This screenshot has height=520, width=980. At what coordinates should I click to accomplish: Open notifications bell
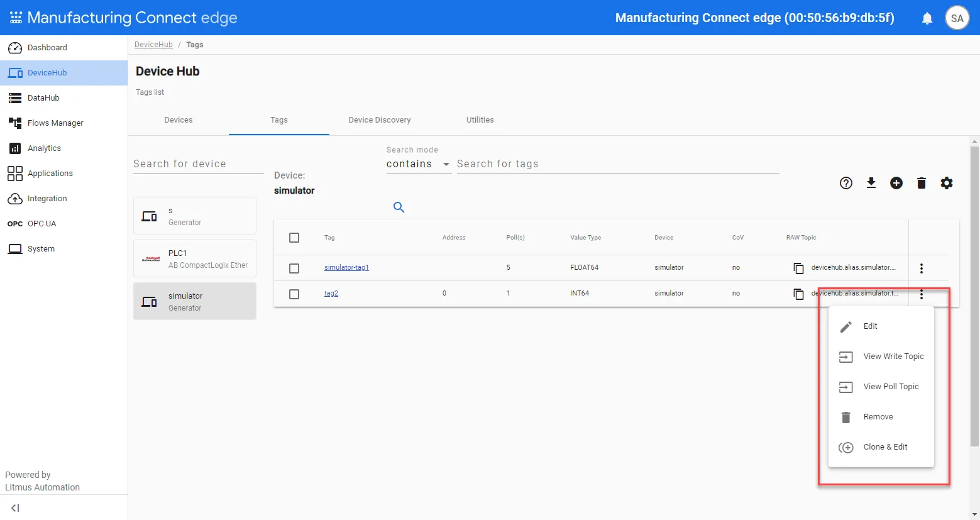tap(927, 18)
